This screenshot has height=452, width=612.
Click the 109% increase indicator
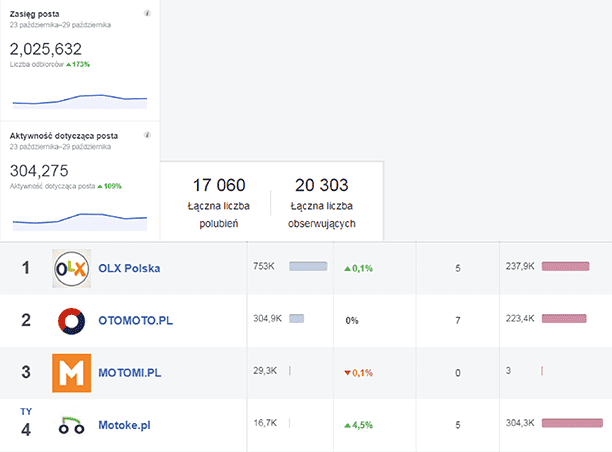pyautogui.click(x=110, y=186)
